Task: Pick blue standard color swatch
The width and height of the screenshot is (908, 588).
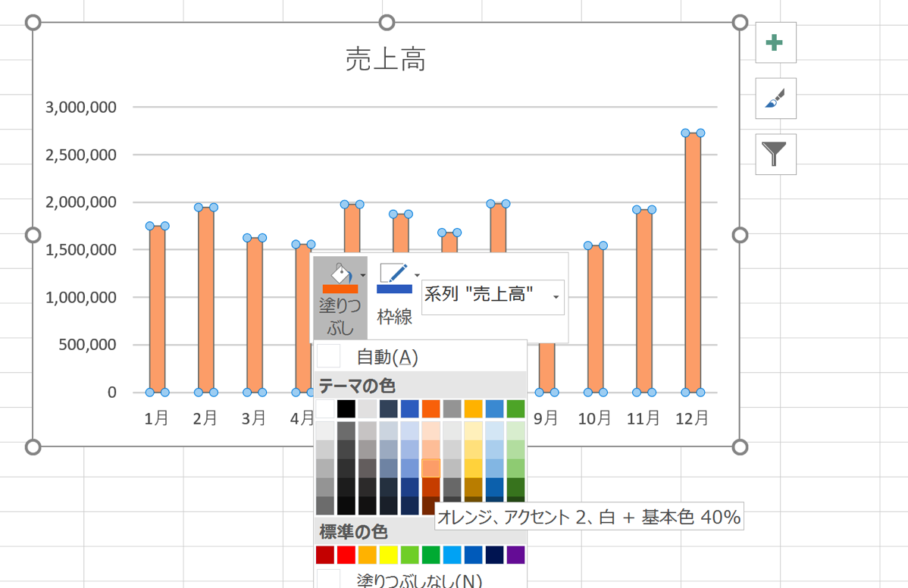Action: click(473, 555)
